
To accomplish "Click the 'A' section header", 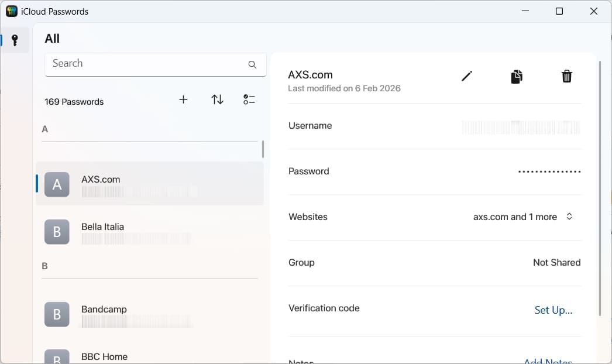I will click(x=45, y=129).
